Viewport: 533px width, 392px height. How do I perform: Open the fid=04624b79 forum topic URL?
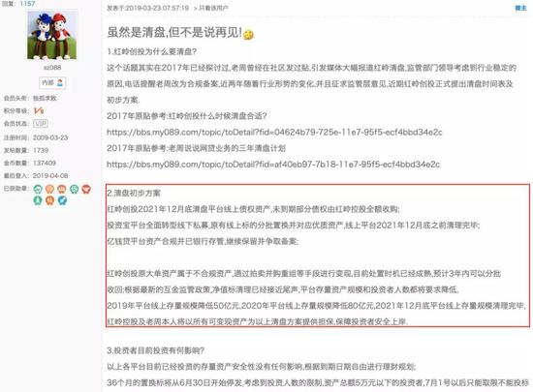[x=274, y=132]
